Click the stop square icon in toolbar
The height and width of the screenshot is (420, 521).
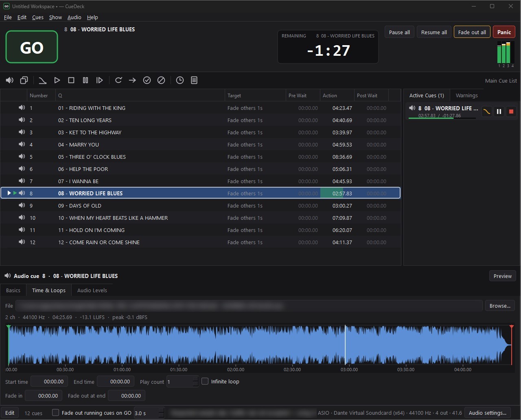[x=71, y=80]
